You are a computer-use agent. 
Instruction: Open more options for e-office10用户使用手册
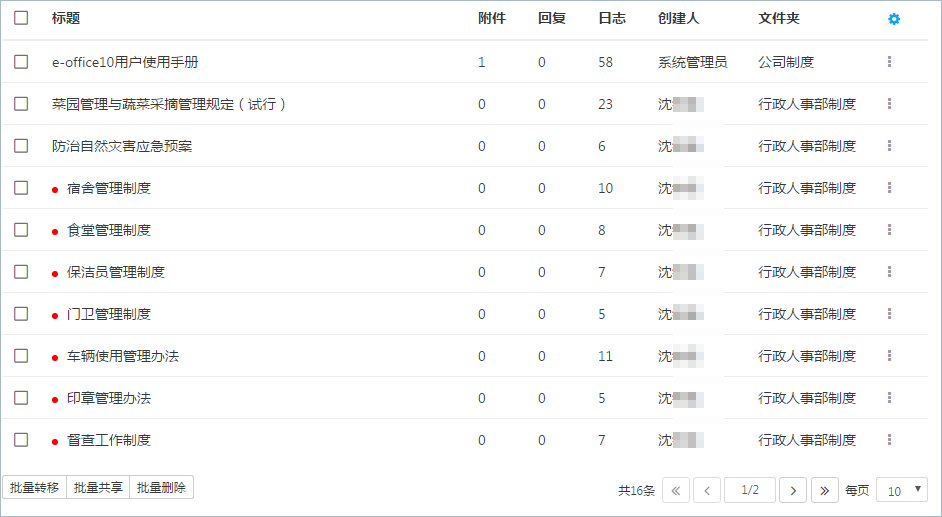[889, 61]
